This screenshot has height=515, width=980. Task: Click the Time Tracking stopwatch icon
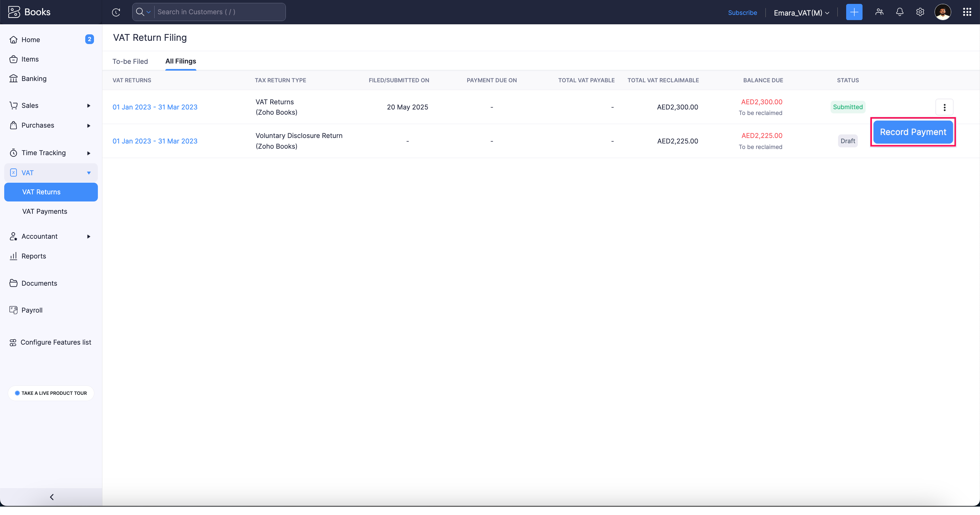click(13, 153)
